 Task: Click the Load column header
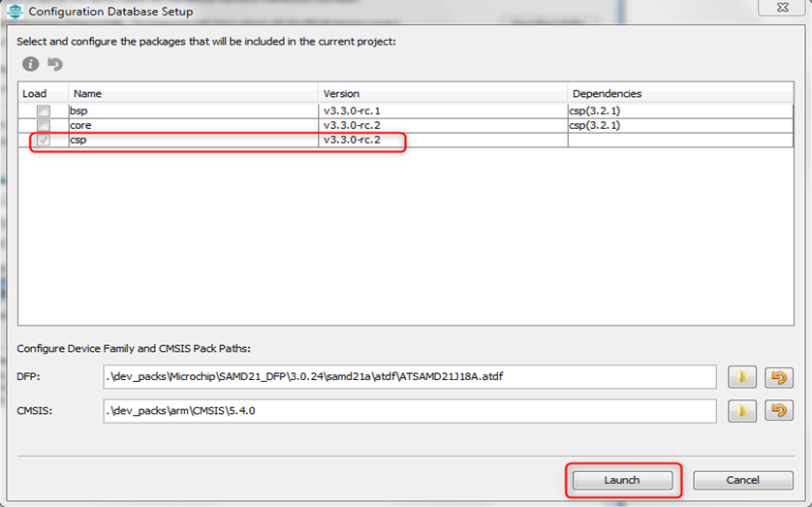pyautogui.click(x=42, y=94)
